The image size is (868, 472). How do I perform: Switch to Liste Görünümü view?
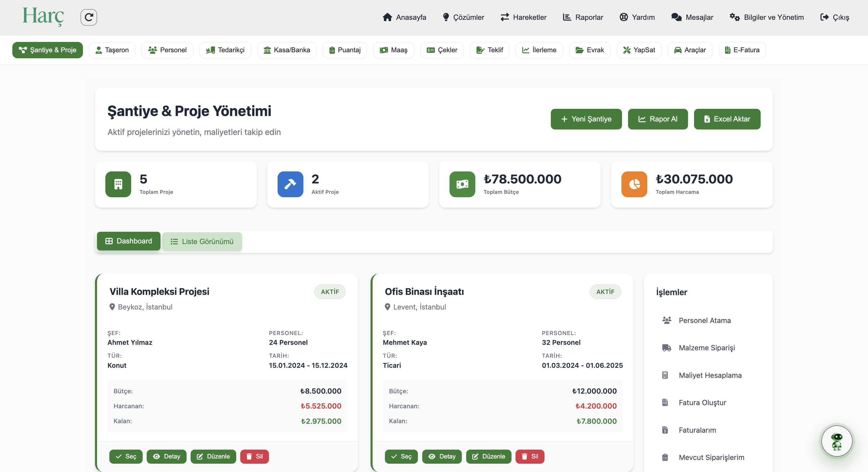(202, 241)
